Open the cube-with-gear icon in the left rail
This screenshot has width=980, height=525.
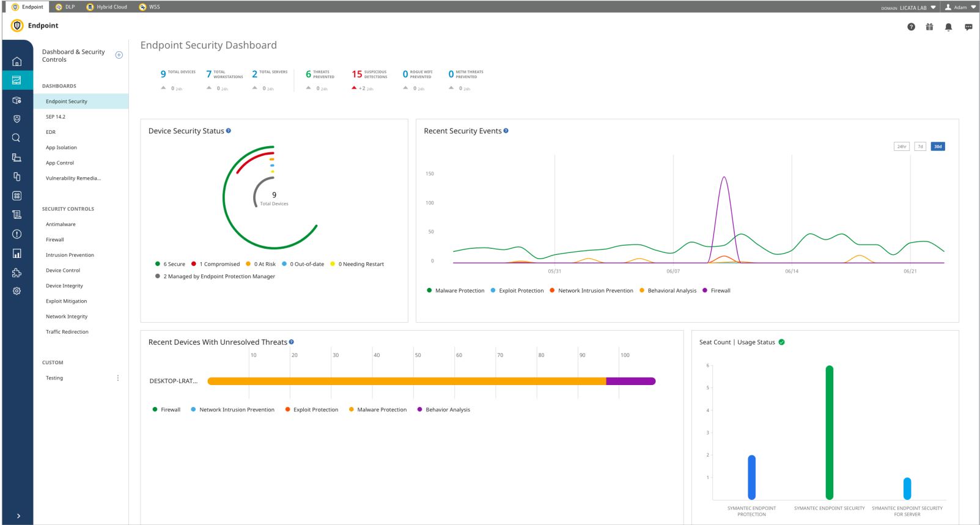pos(17,100)
